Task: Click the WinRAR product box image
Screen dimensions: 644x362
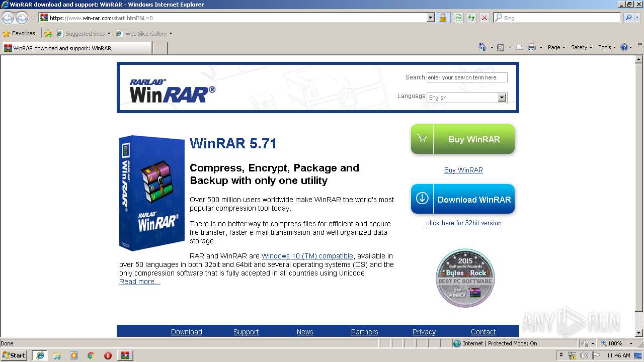Action: click(x=152, y=193)
